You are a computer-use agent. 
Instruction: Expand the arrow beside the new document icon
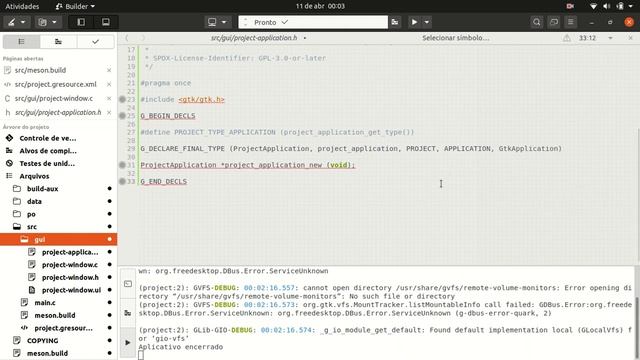point(54,22)
